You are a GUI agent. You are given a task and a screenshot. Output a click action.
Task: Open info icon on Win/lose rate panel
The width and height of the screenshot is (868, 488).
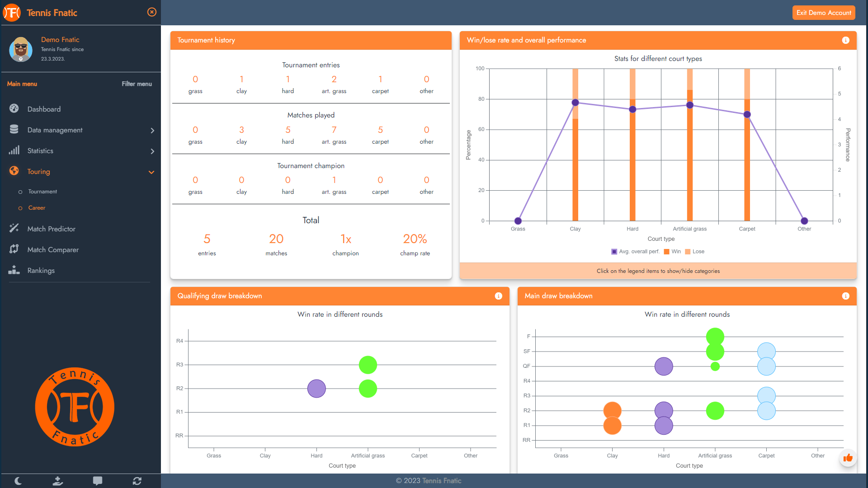pos(846,40)
